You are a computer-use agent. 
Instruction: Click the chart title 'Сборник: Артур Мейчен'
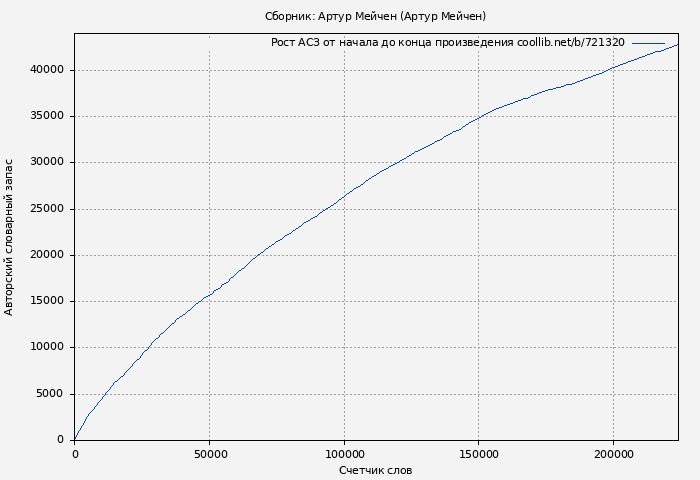click(375, 16)
